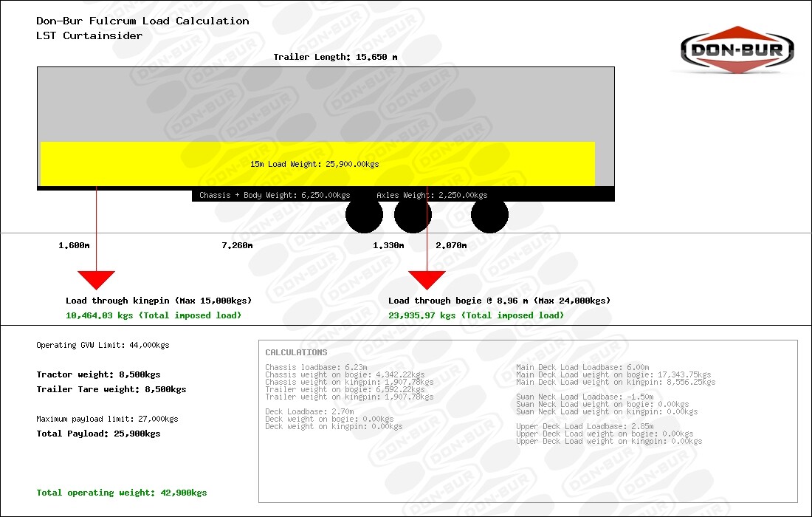Click the rear trailer wheel
Screen dimensions: 812x517
[489, 215]
